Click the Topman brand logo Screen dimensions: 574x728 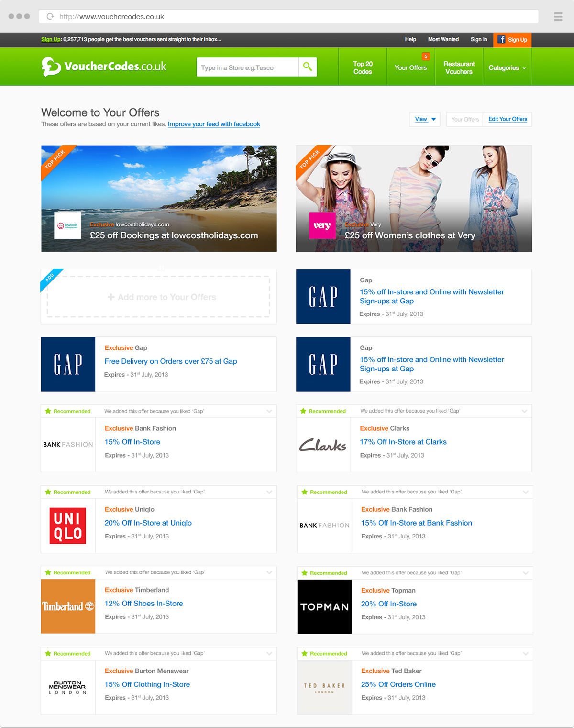pos(324,607)
